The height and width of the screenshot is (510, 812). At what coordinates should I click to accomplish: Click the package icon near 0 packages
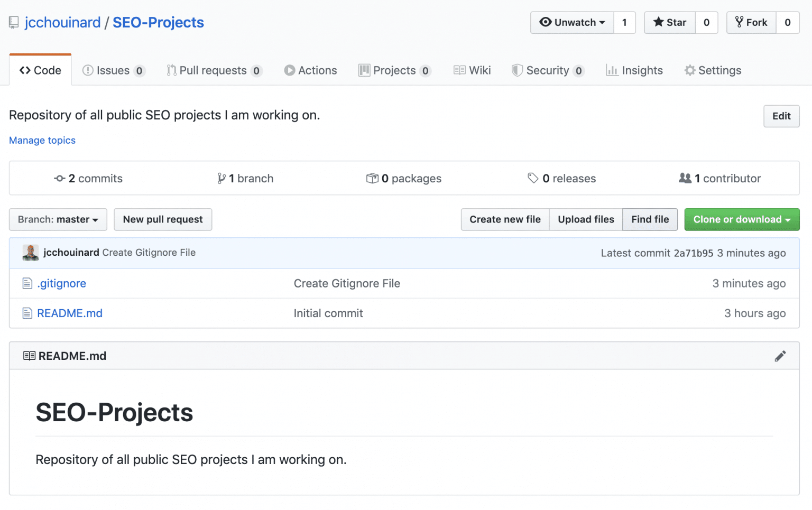click(x=372, y=178)
